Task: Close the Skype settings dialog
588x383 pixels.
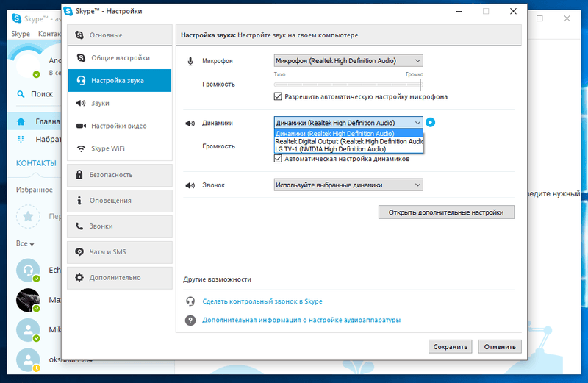Action: click(x=513, y=11)
